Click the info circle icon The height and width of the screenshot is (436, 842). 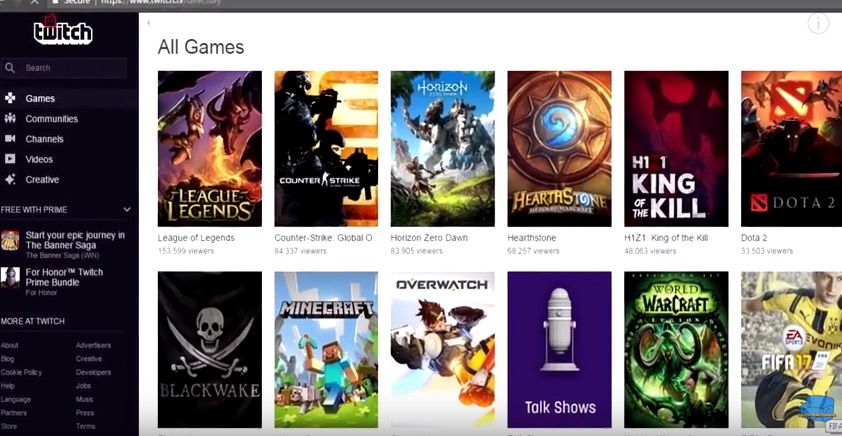coord(818,23)
